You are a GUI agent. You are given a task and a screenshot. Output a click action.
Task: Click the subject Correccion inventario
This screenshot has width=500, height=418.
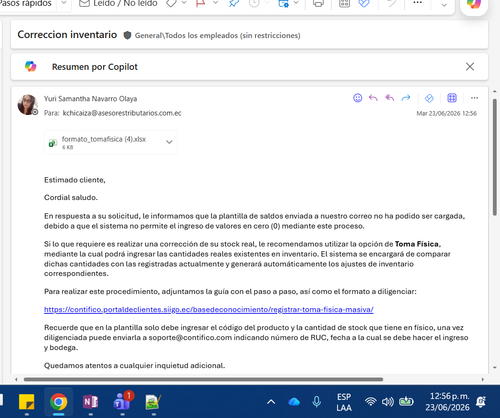click(67, 34)
